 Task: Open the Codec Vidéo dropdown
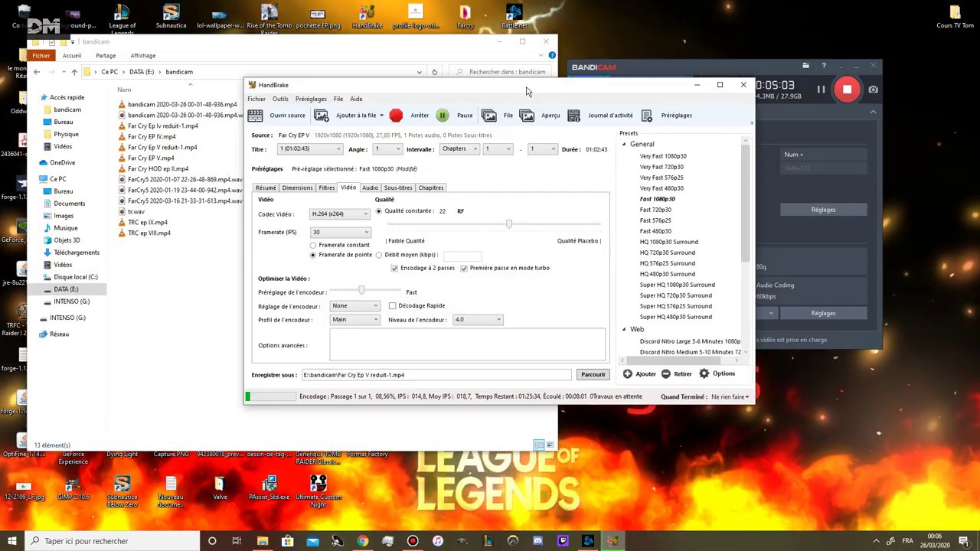click(x=340, y=214)
